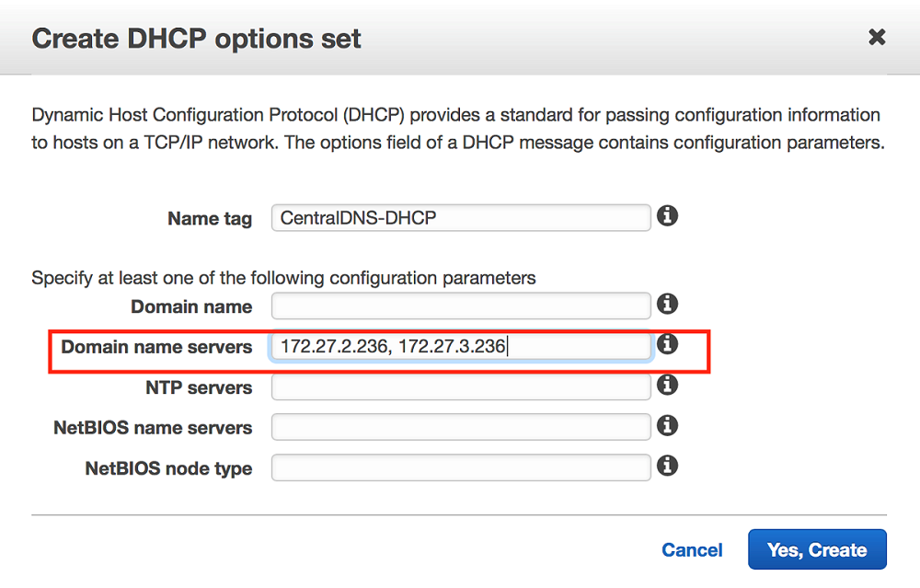Click inside the Name tag input field
Image resolution: width=920 pixels, height=588 pixels.
coord(460,217)
